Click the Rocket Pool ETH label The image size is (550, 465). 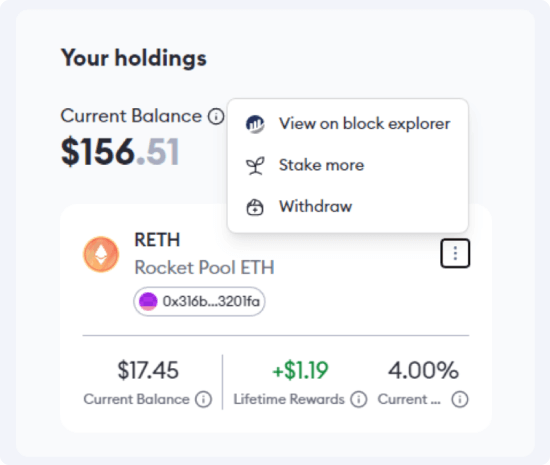(204, 268)
